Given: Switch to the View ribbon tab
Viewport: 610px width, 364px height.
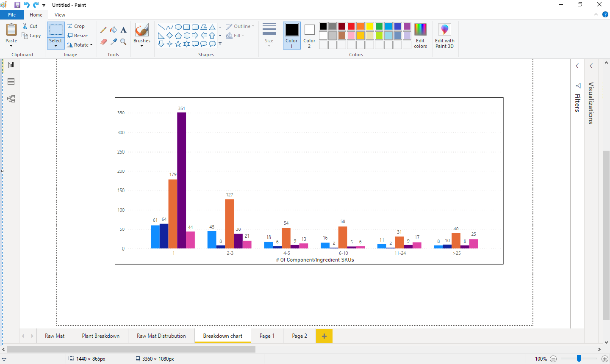Looking at the screenshot, I should (60, 15).
